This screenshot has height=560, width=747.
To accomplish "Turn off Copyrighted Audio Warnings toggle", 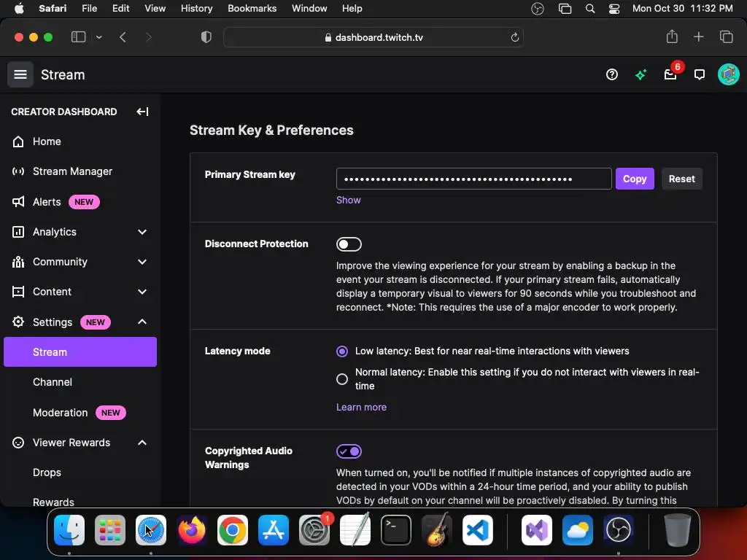I will click(x=349, y=451).
